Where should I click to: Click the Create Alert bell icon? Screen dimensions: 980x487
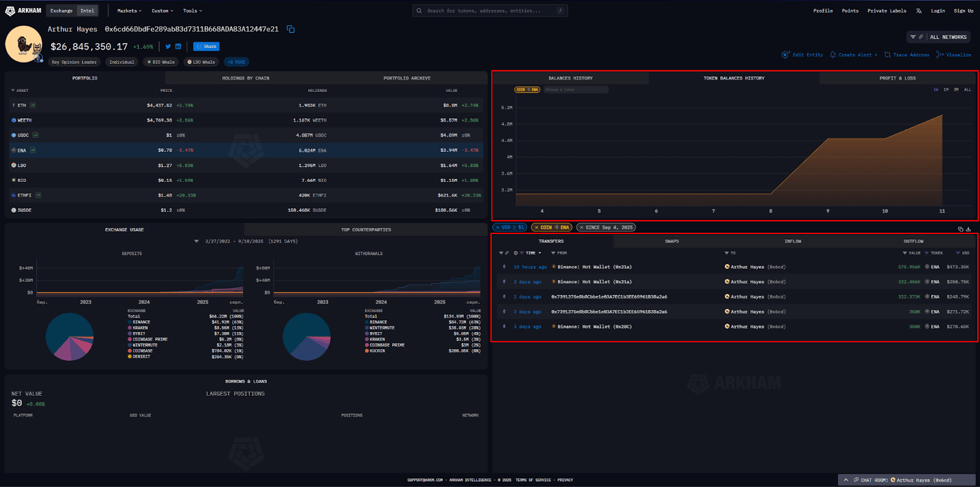tap(833, 55)
